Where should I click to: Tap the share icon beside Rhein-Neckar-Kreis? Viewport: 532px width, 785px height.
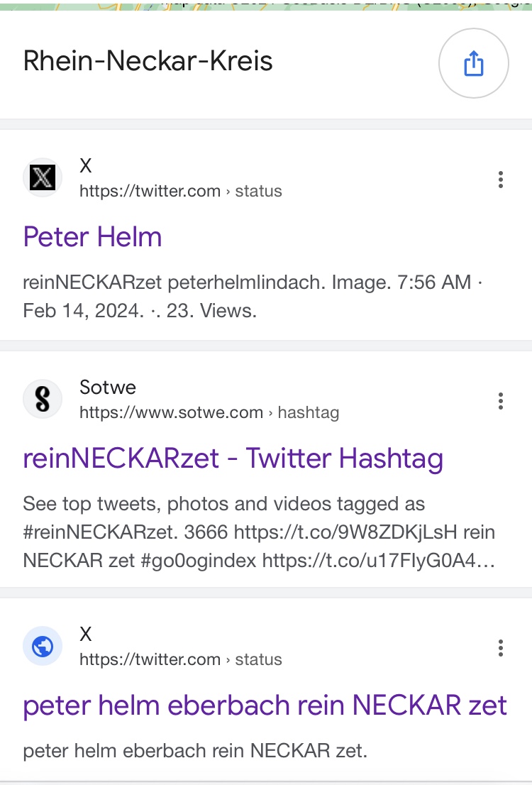point(473,64)
